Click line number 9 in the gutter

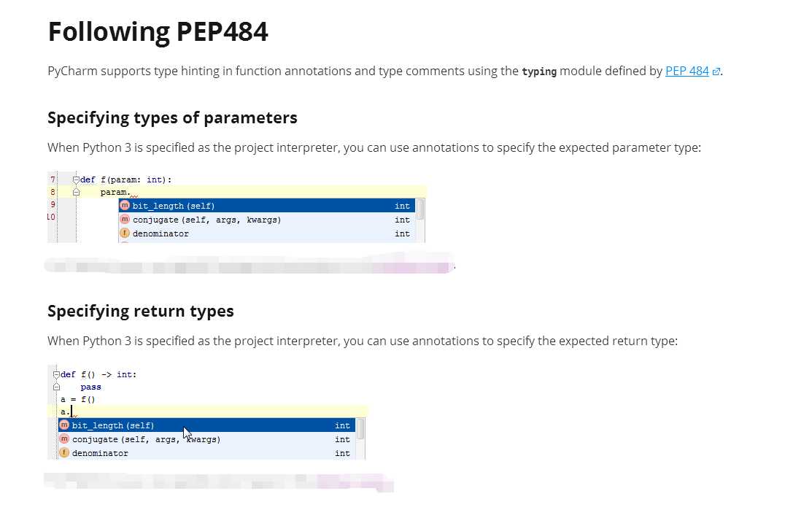(x=53, y=205)
